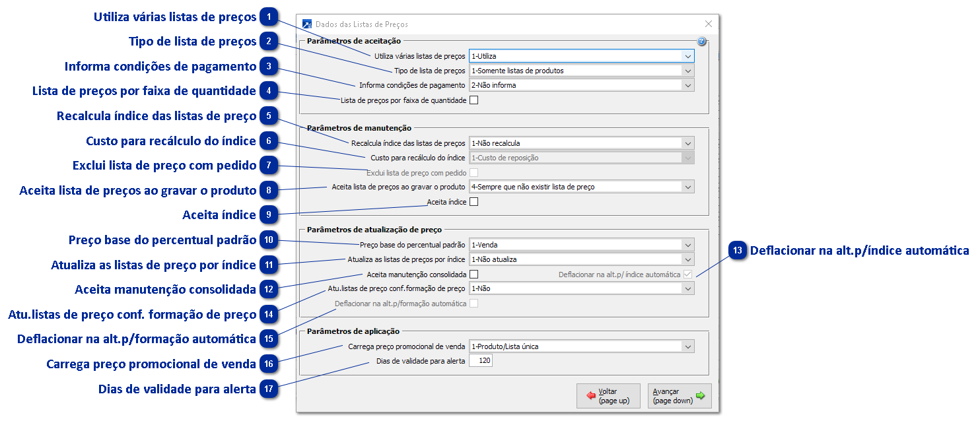
Task: Expand Aceita lista de preços ao gravar o produto
Action: [688, 187]
